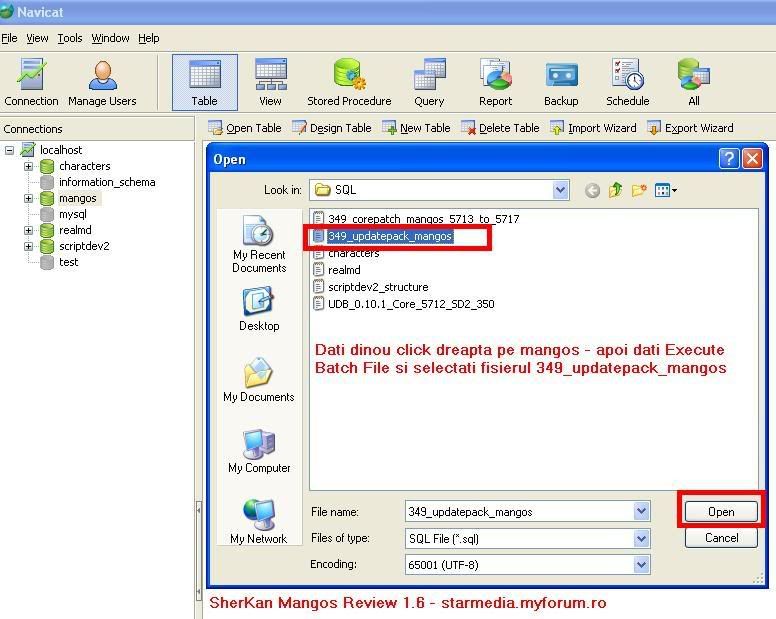
Task: Open the File menu
Action: point(9,38)
